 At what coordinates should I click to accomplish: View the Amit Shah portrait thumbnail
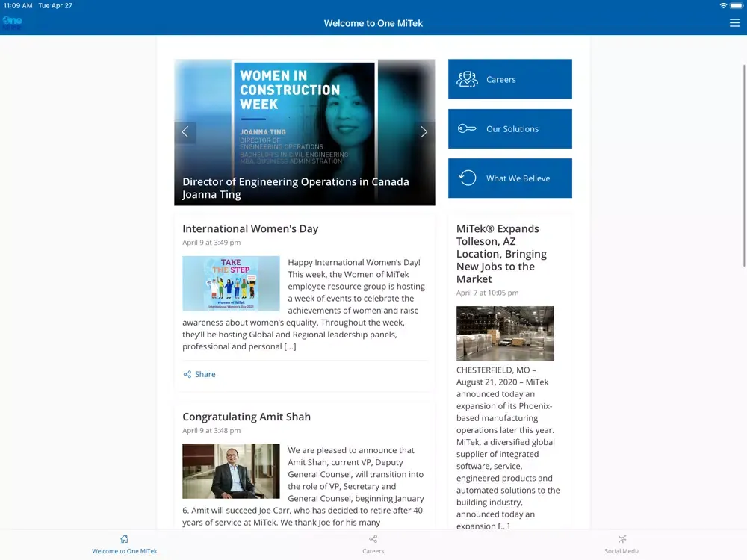[x=231, y=471]
